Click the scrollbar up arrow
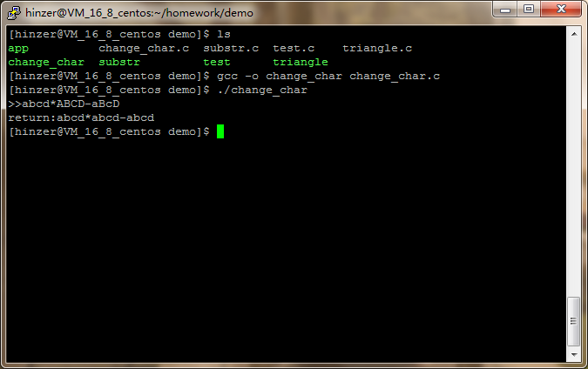This screenshot has width=588, height=369. tap(574, 34)
